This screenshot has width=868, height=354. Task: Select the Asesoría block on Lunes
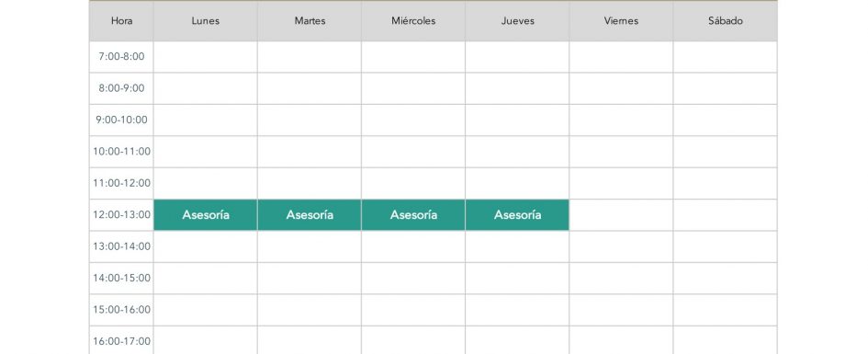(x=206, y=215)
